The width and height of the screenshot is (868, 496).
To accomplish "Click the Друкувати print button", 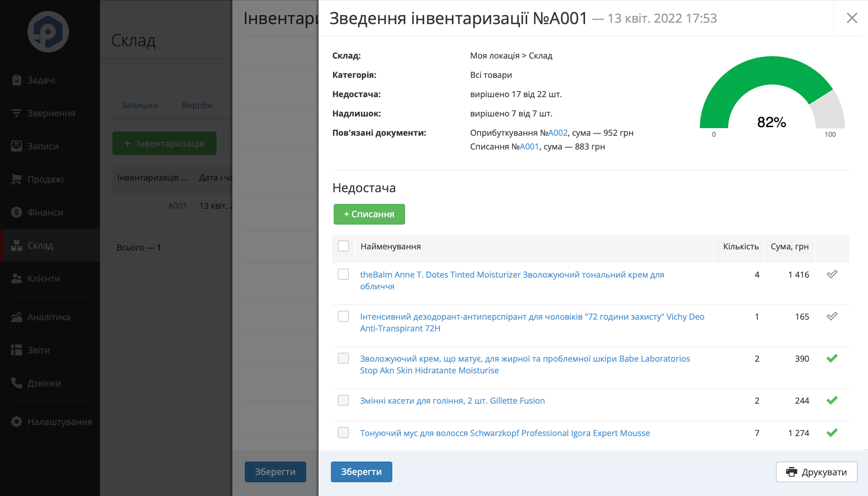I will pyautogui.click(x=816, y=472).
